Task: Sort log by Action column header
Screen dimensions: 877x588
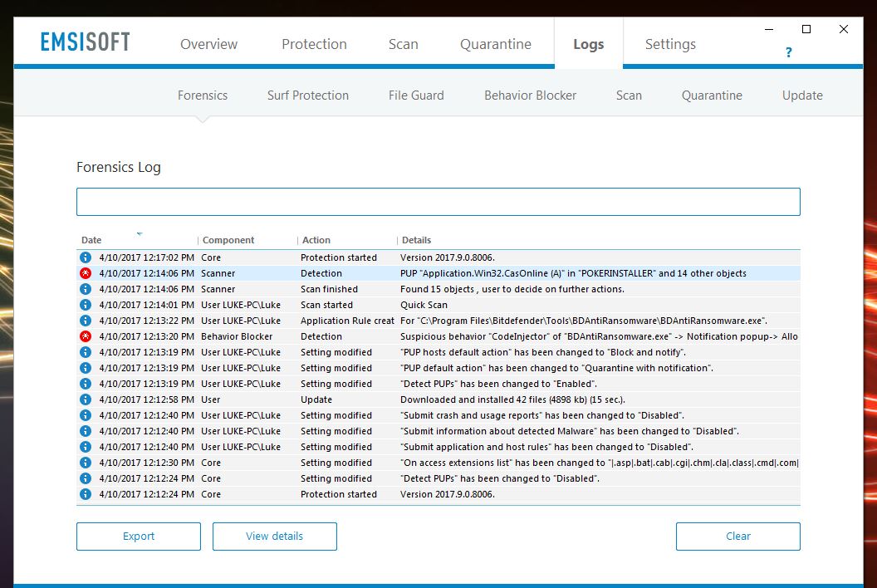Action: [316, 240]
